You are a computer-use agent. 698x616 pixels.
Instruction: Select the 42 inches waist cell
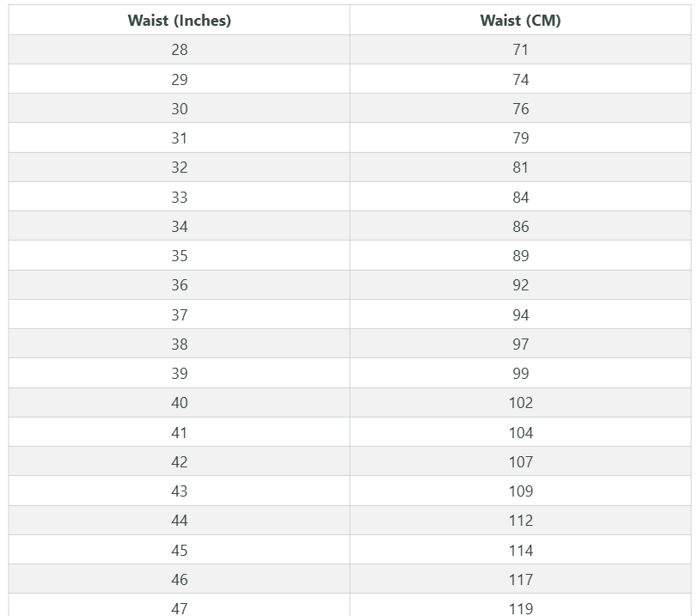point(179,461)
